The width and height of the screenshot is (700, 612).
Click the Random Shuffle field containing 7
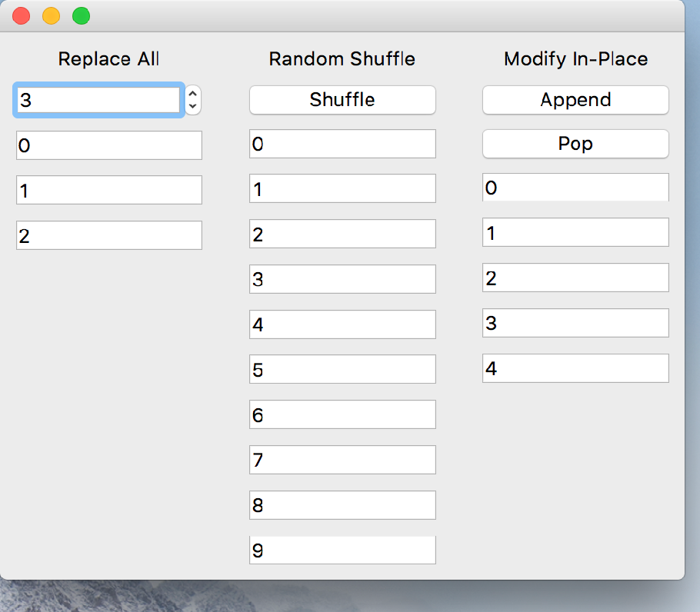pyautogui.click(x=342, y=460)
